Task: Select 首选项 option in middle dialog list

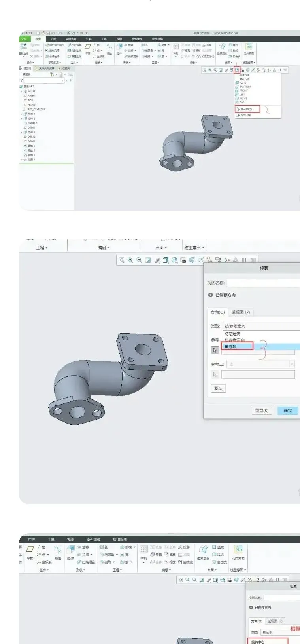Action: tap(237, 346)
